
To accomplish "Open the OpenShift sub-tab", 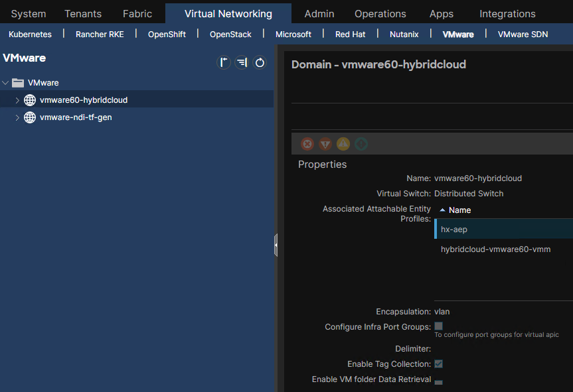I will point(167,34).
